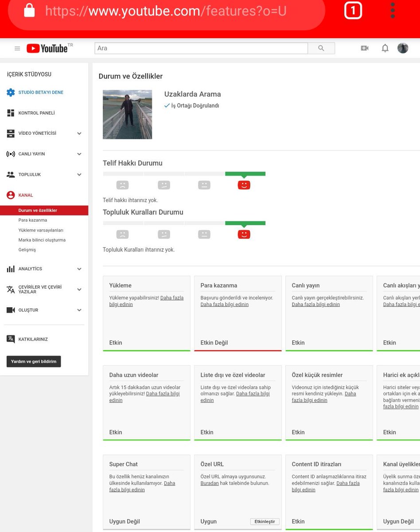This screenshot has height=532, width=420.
Task: Expand the Canlı Yayın section
Action: 79,154
